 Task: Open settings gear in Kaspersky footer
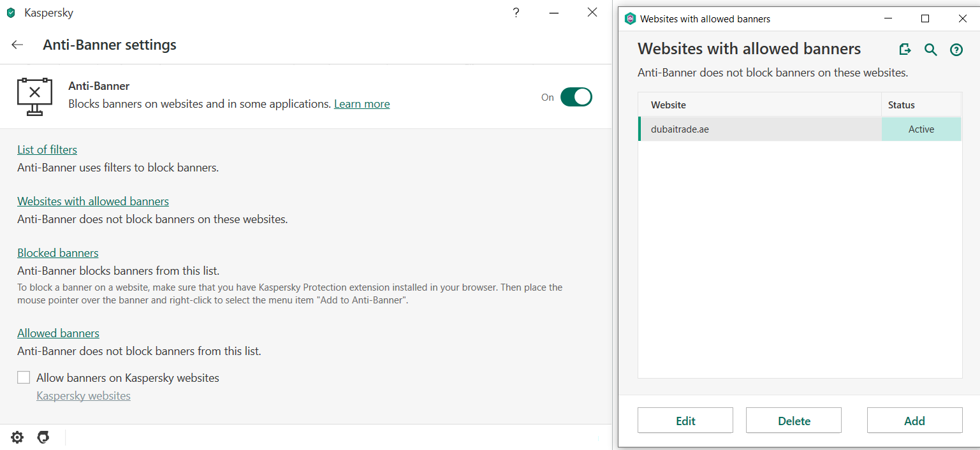[17, 437]
